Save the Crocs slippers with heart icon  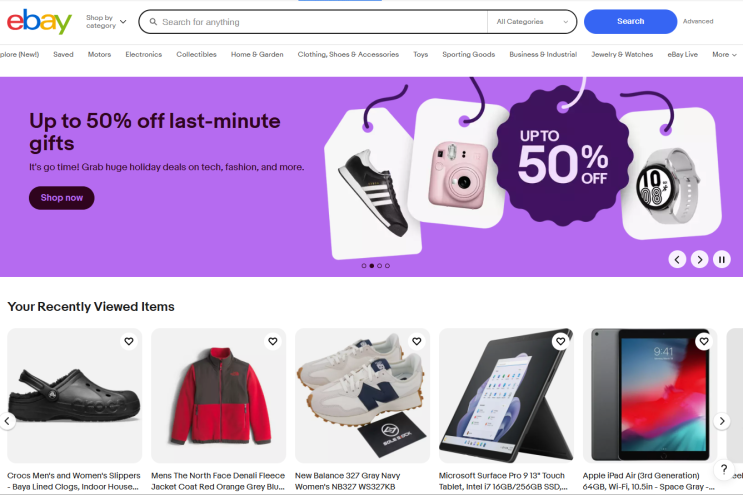(x=129, y=341)
